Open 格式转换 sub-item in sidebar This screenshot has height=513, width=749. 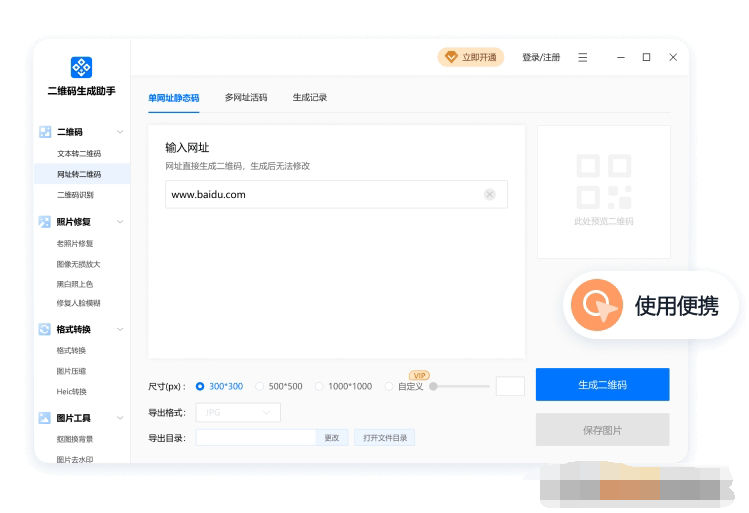[71, 351]
